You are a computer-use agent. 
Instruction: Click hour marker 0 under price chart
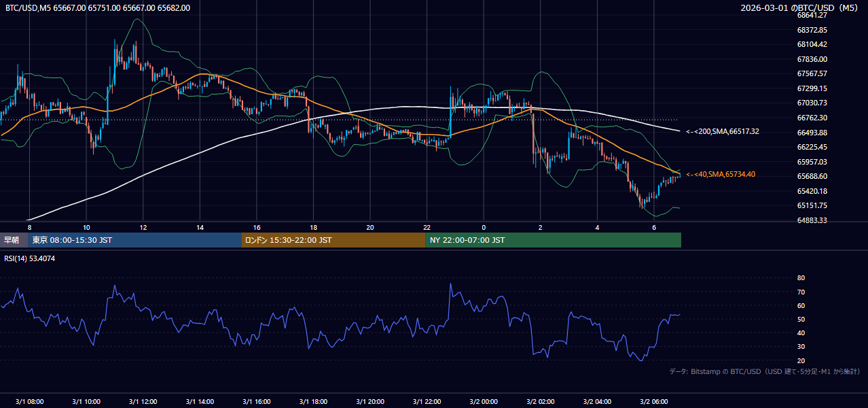[484, 227]
